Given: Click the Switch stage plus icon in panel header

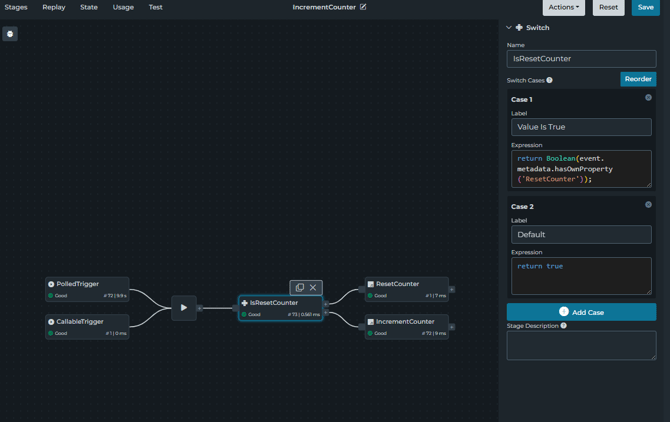Looking at the screenshot, I should [519, 27].
